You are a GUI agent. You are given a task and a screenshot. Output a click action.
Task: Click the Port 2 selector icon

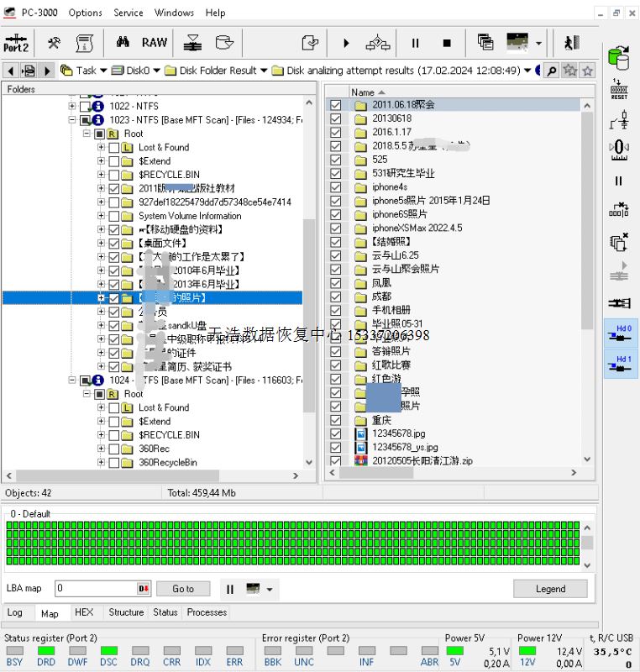click(15, 43)
